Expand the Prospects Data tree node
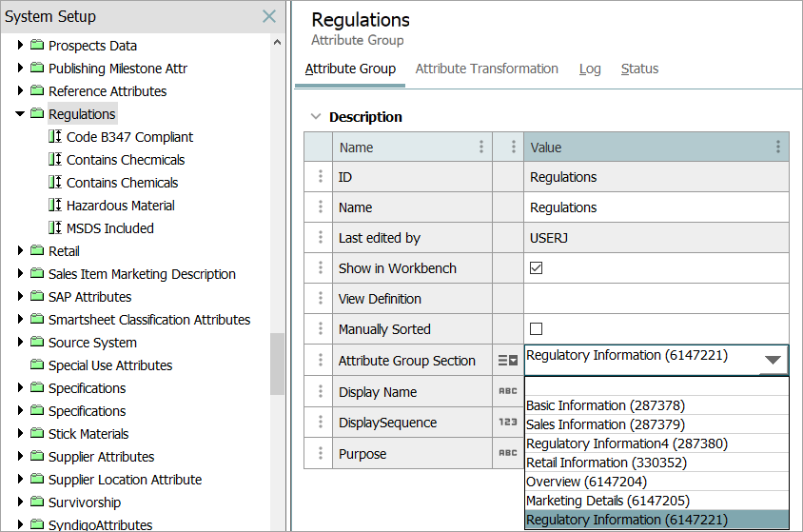Viewport: 803px width, 532px height. [20, 45]
